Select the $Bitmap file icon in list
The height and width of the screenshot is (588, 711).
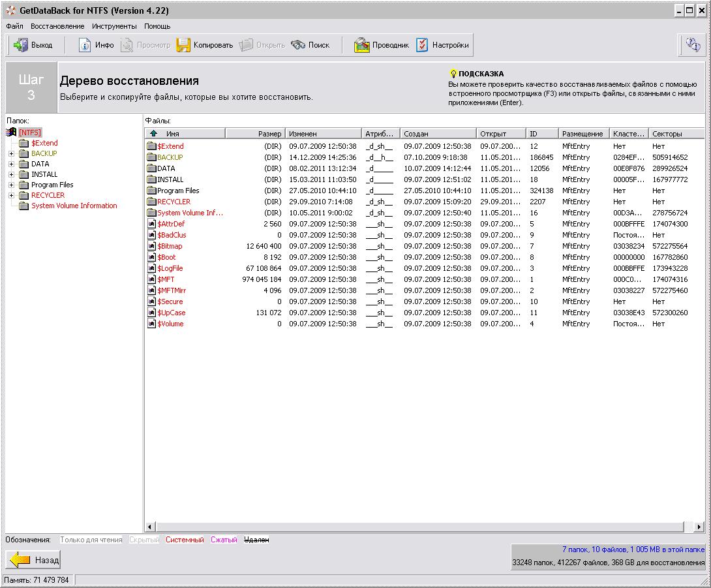(x=152, y=246)
